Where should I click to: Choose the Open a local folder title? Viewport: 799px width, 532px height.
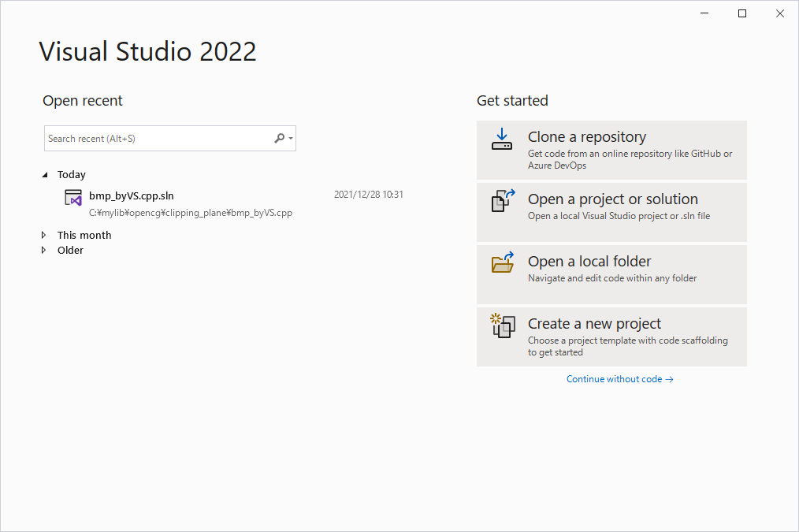tap(589, 262)
